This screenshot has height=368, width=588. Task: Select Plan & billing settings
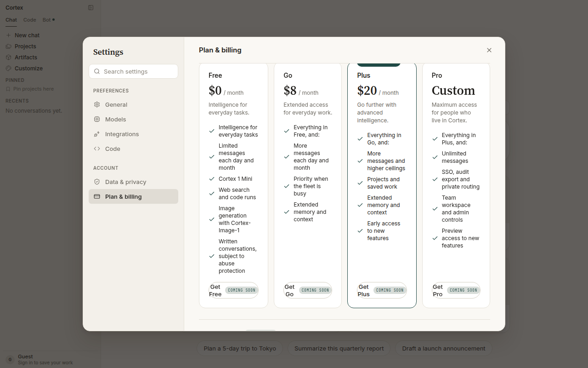pos(133,196)
